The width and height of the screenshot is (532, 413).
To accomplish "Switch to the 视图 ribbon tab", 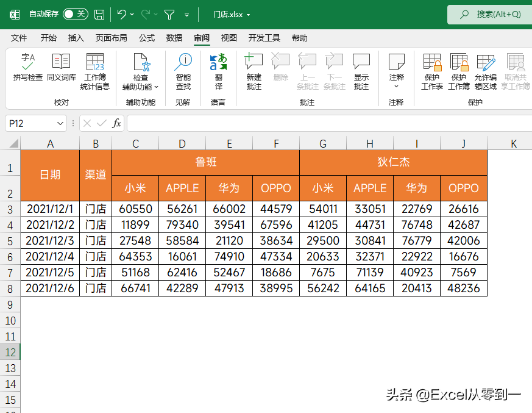I will 229,38.
